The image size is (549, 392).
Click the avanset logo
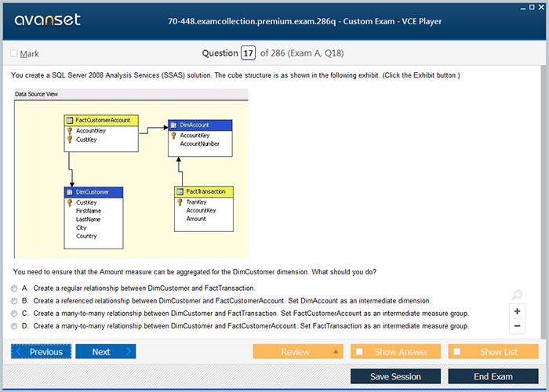coord(48,20)
